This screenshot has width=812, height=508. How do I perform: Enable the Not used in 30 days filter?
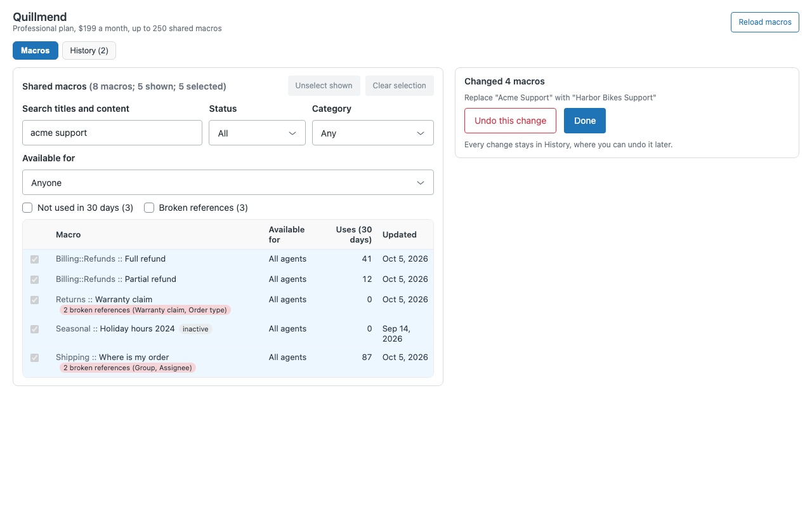27,208
